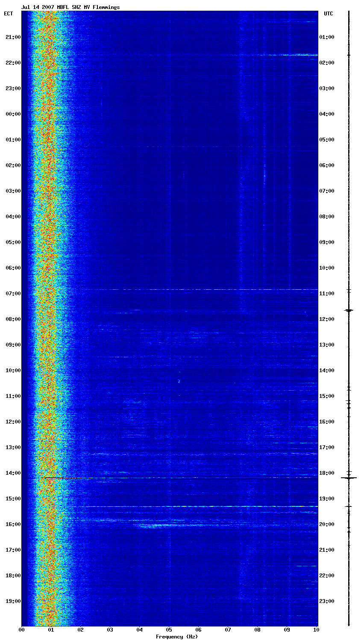The image size is (364, 641).
Task: Click the 20:00 label on the UTC axis
Action: pyautogui.click(x=327, y=524)
